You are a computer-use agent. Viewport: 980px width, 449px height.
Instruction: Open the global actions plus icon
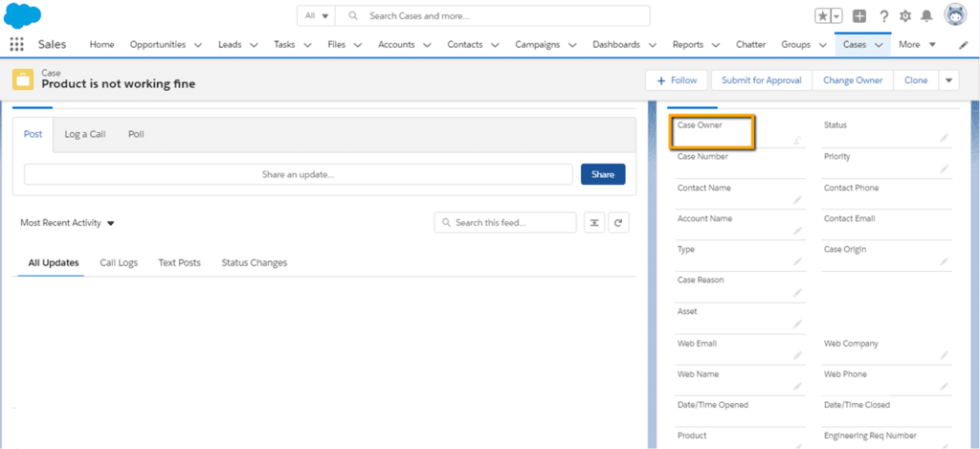pos(859,16)
